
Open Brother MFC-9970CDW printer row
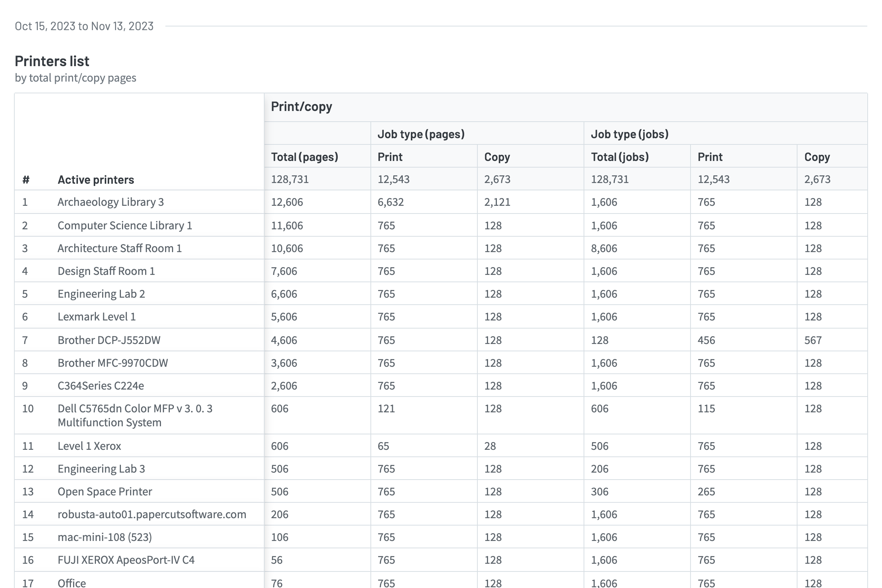[112, 363]
